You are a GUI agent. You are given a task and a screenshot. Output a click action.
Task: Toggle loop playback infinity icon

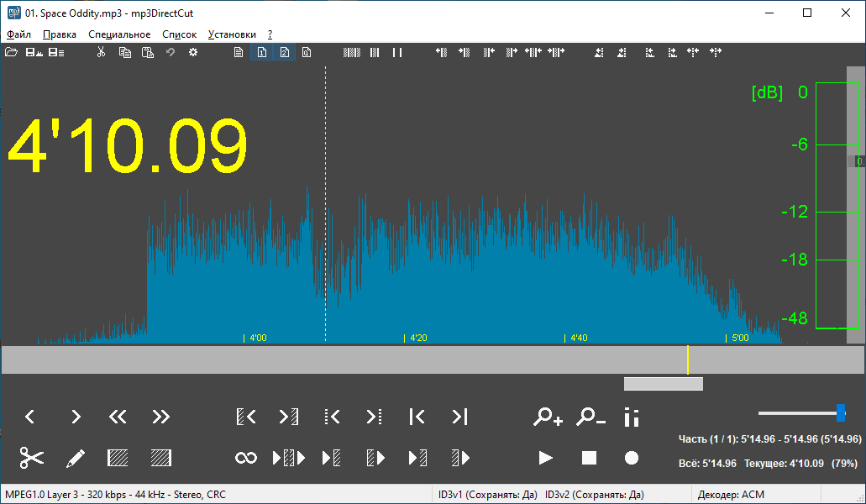(246, 458)
